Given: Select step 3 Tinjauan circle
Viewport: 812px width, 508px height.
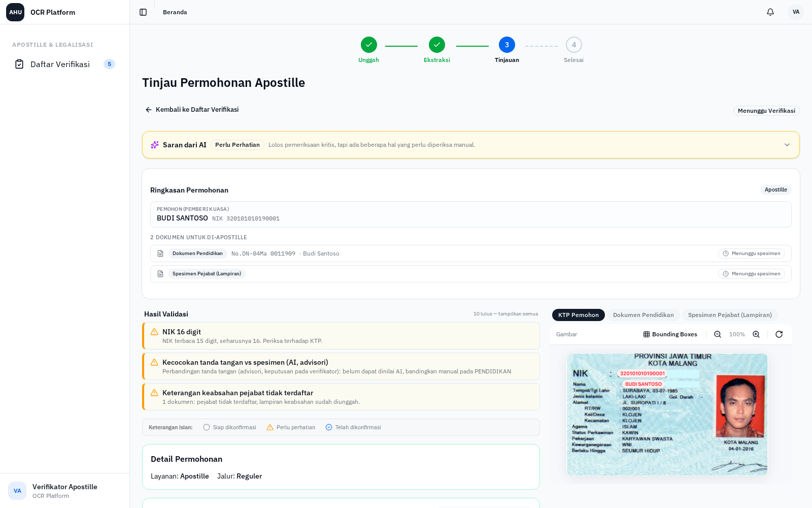Looking at the screenshot, I should pos(507,45).
